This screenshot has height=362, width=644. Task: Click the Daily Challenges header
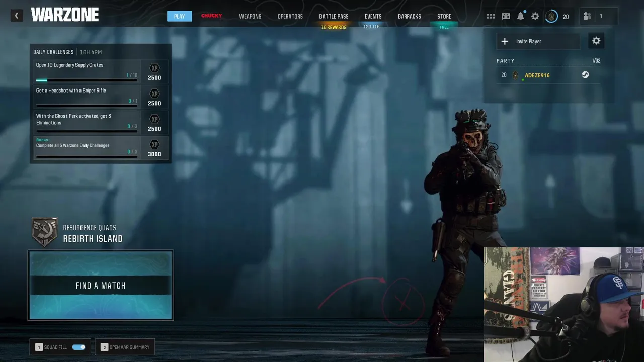point(53,52)
